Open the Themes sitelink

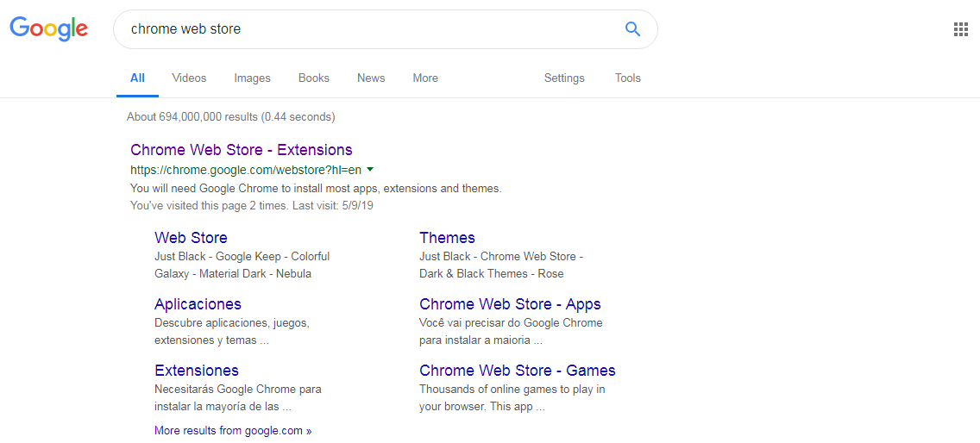[x=447, y=238]
